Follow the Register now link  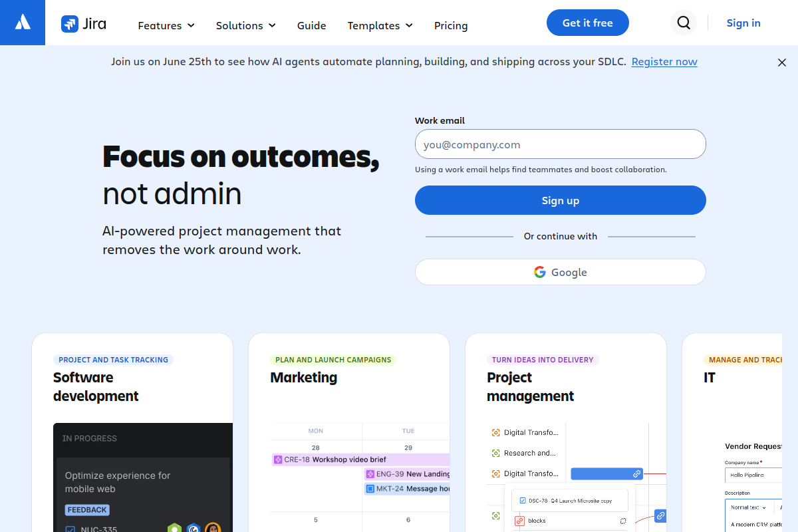664,62
